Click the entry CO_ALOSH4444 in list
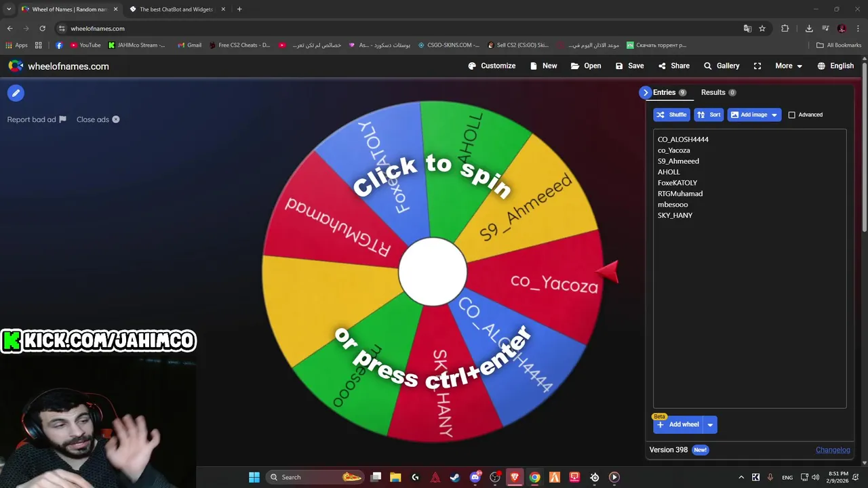 click(683, 139)
